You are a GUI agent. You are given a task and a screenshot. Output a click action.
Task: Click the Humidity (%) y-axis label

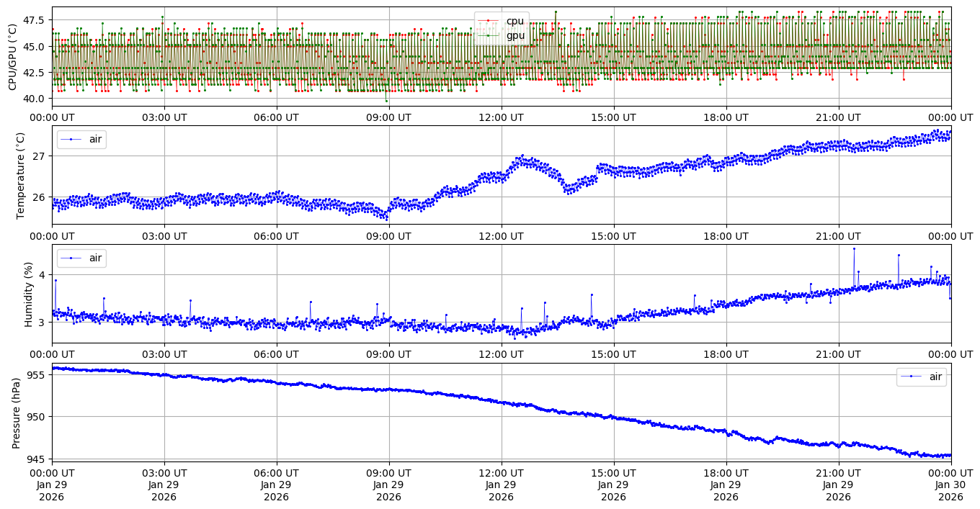pyautogui.click(x=29, y=294)
